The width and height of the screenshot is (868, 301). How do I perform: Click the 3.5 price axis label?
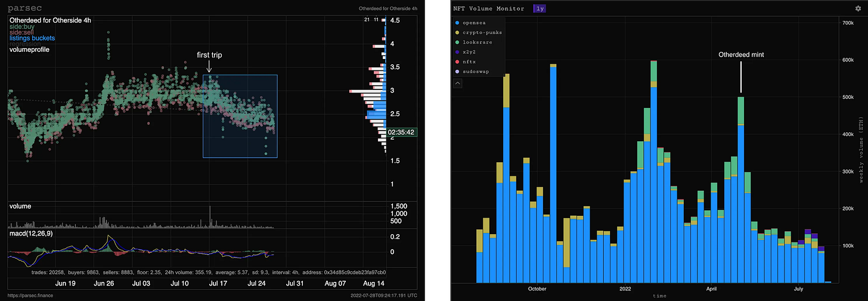[395, 67]
